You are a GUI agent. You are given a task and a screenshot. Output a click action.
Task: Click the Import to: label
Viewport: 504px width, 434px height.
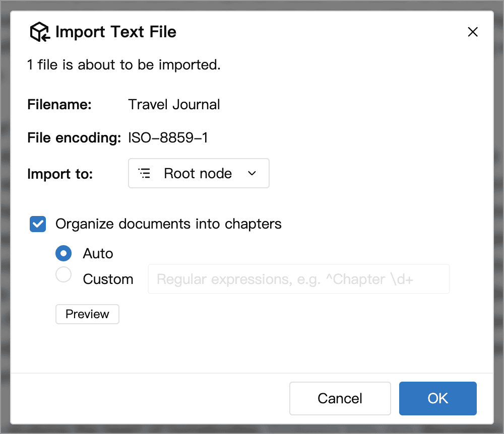(60, 174)
